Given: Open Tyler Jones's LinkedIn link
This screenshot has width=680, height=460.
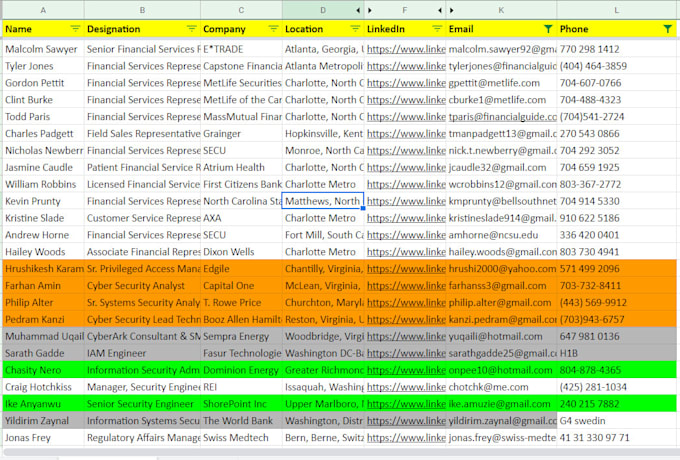Looking at the screenshot, I should 406,66.
